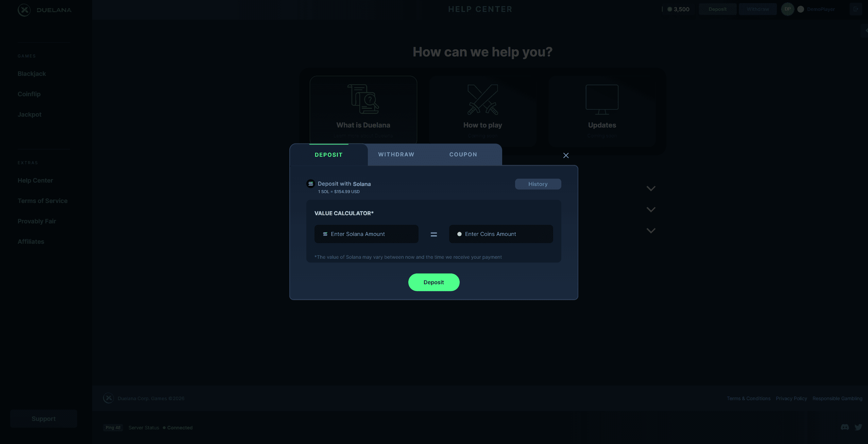868x444 pixels.
Task: Select the Deposit tab in the dialog
Action: pos(328,155)
